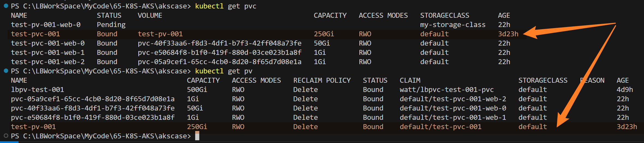Viewport: 644px width, 143px height.
Task: Click the STORAGECLASS header in the PVC table
Action: 445,15
